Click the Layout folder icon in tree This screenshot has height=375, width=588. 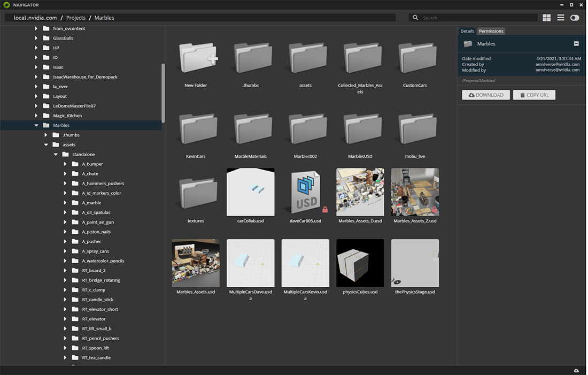(46, 96)
